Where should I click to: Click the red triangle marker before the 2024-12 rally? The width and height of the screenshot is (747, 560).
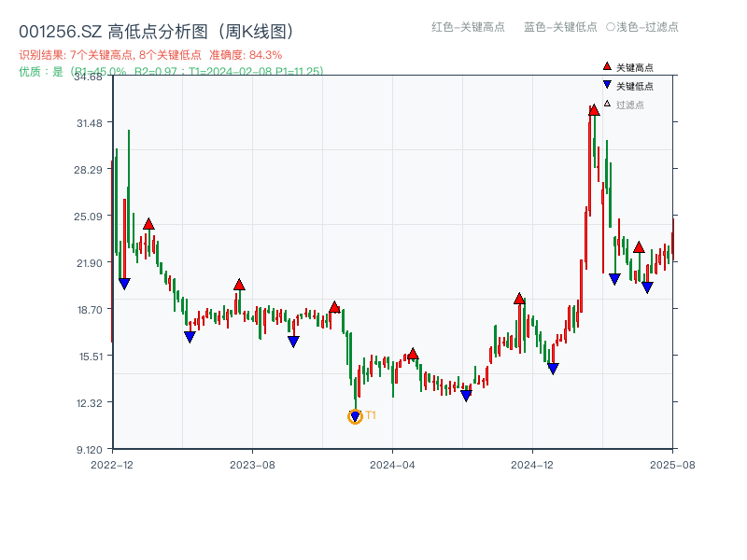[x=520, y=299]
